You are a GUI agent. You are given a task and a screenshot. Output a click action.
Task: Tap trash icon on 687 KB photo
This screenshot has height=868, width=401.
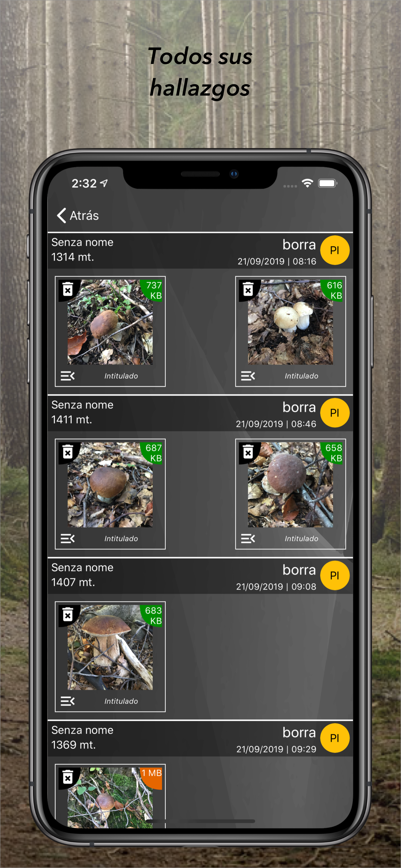pos(68,452)
